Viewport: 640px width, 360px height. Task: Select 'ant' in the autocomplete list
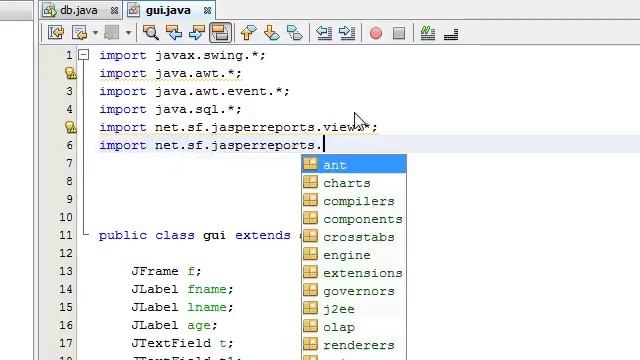pyautogui.click(x=354, y=164)
